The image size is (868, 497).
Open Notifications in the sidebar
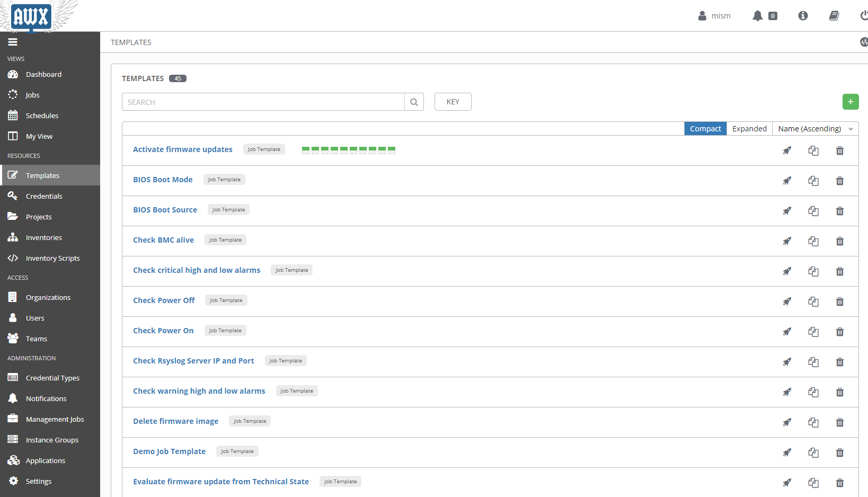(50, 398)
